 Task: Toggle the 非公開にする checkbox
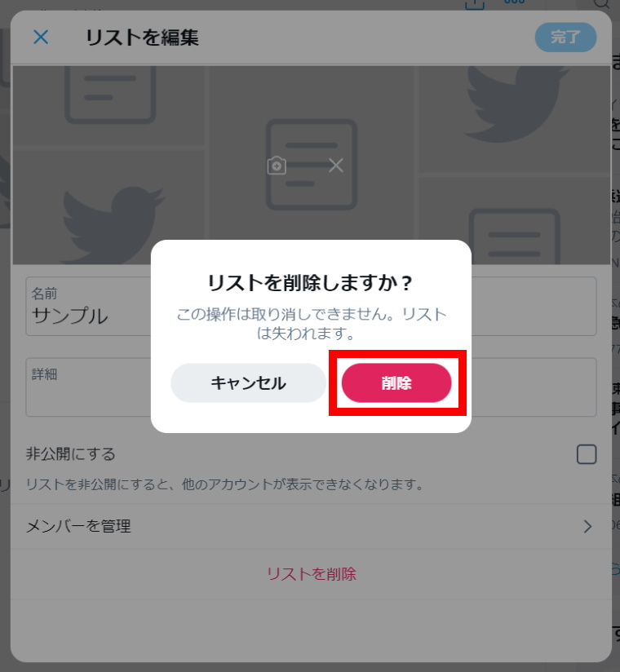click(x=587, y=454)
